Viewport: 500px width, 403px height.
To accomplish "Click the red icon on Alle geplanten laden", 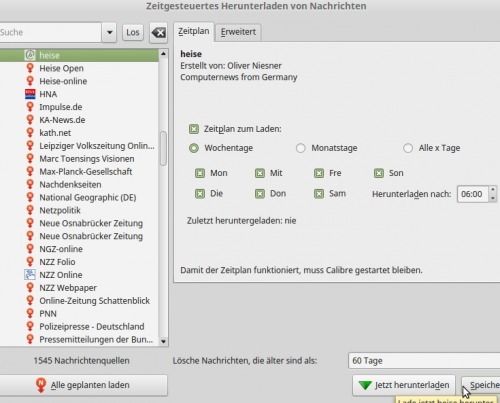I will tap(41, 385).
